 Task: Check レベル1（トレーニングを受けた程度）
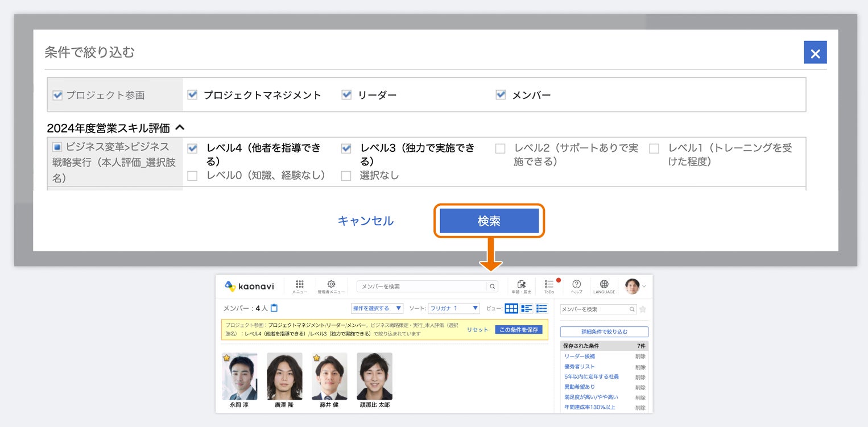pyautogui.click(x=654, y=148)
